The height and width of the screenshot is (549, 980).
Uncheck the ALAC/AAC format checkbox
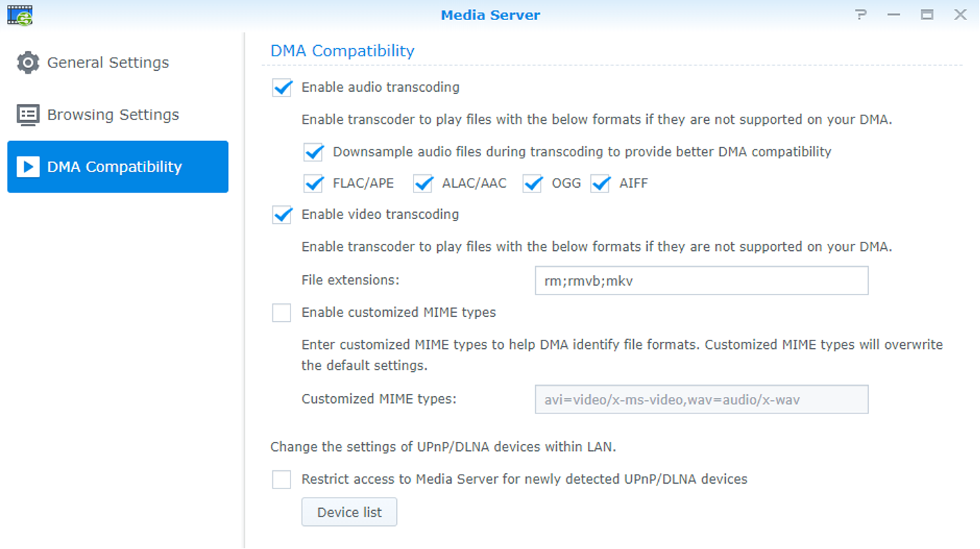(423, 183)
